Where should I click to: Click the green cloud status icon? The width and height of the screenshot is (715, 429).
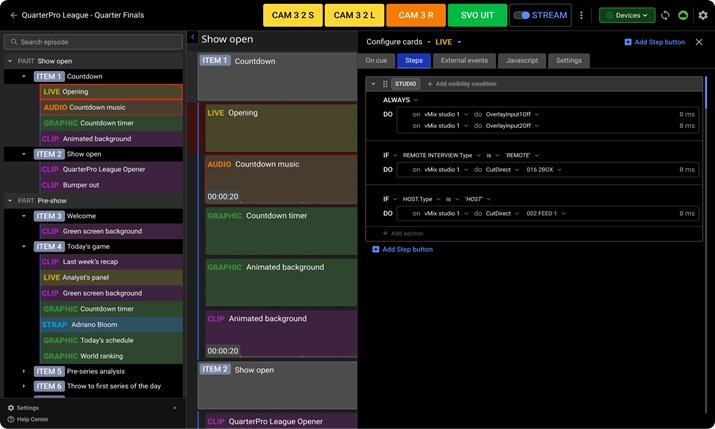coord(684,15)
